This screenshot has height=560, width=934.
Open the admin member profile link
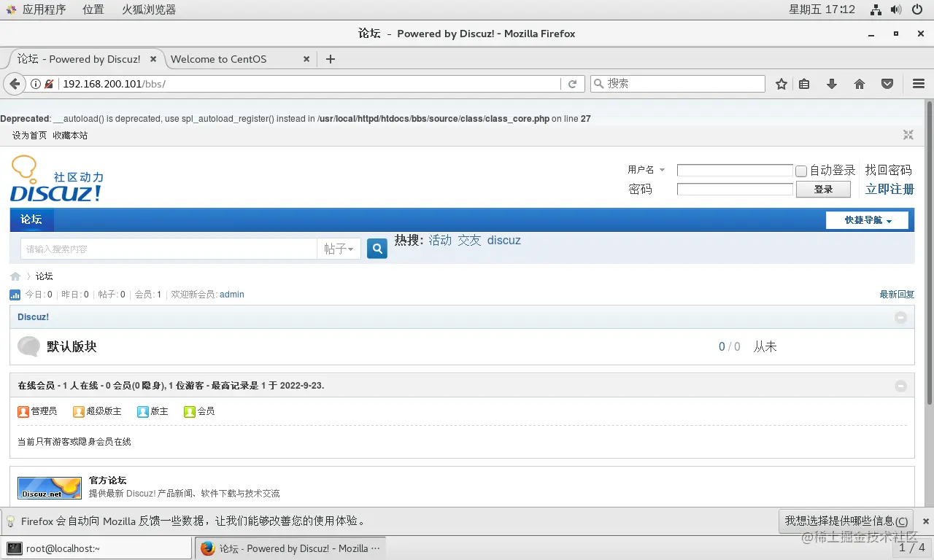[x=232, y=295]
